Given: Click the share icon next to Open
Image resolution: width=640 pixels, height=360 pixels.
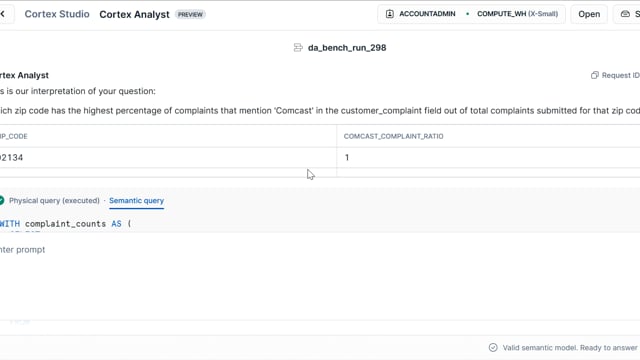Looking at the screenshot, I should [625, 14].
